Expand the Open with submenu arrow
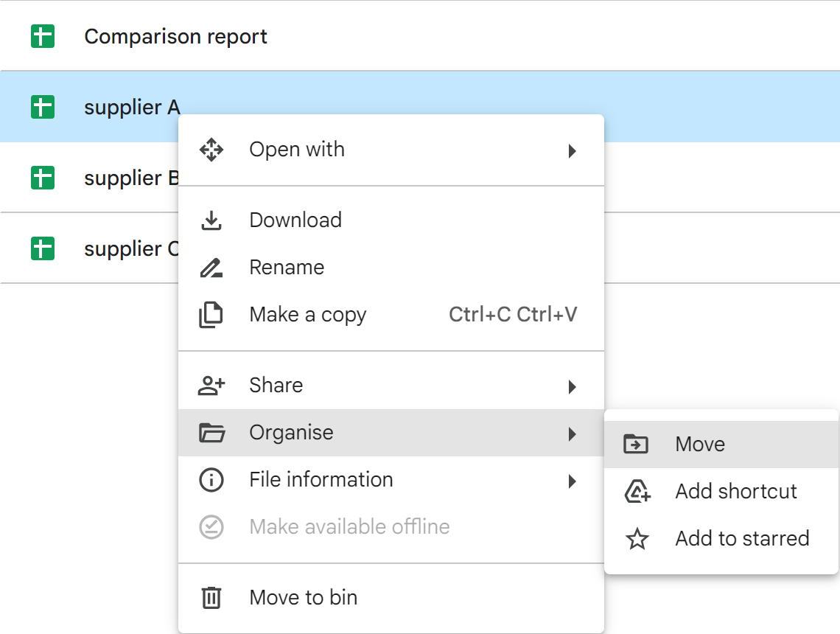The width and height of the screenshot is (840, 634). click(572, 150)
